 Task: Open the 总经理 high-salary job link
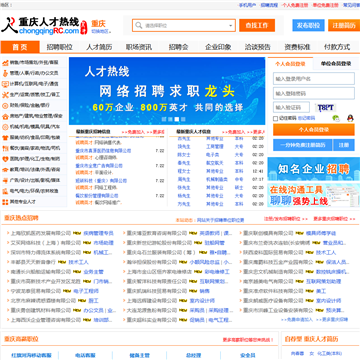(x=193, y=355)
